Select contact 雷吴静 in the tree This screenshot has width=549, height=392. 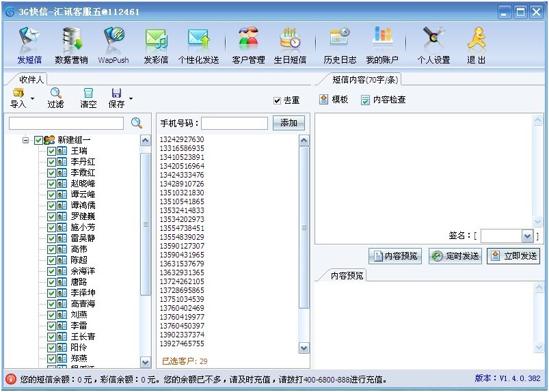coord(83,238)
